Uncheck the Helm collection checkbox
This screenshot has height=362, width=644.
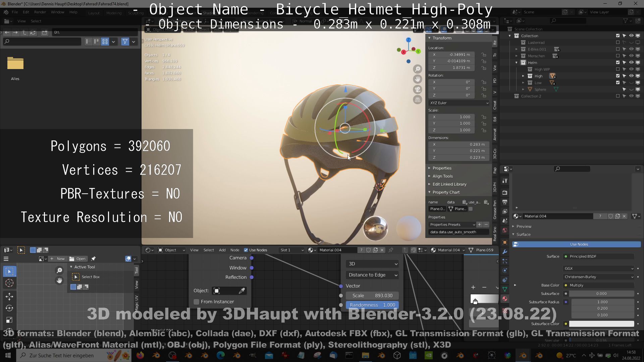618,63
